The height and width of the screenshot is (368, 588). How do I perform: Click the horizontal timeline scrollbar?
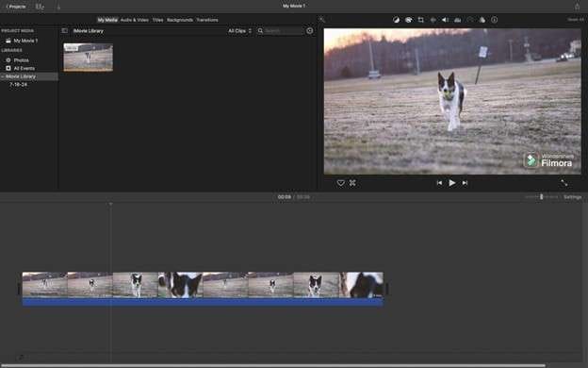click(x=272, y=365)
